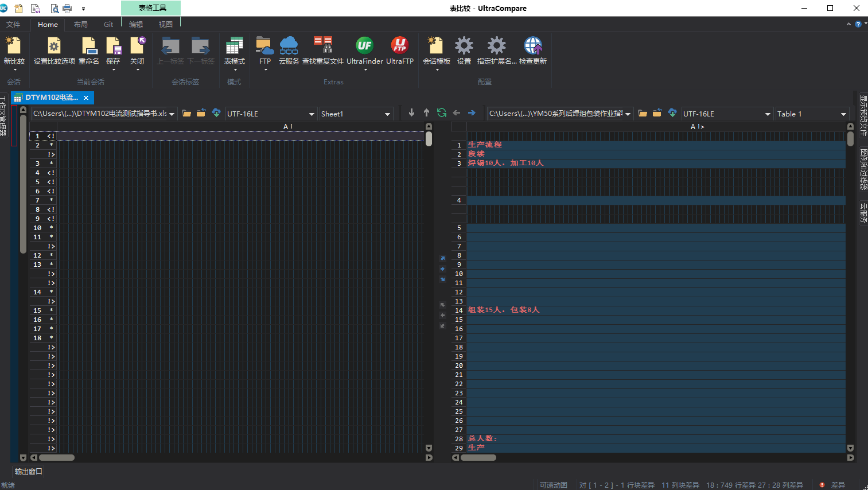868x490 pixels.
Task: Select the DTYM102电流 session tab
Action: (x=51, y=98)
